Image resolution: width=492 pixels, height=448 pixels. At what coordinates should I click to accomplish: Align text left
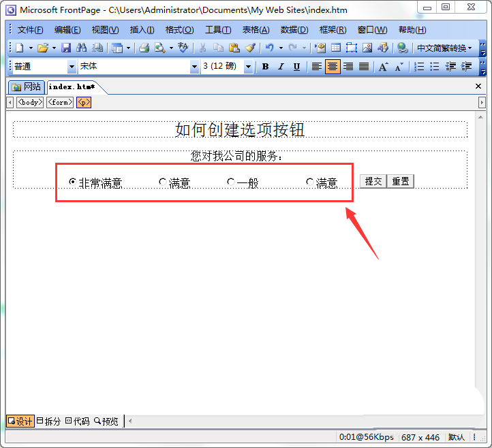click(x=317, y=67)
